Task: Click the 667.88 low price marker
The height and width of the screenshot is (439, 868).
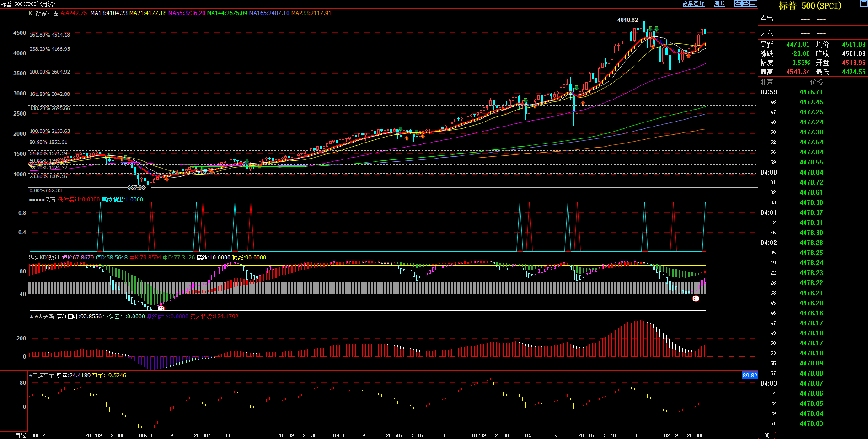Action: coord(136,188)
